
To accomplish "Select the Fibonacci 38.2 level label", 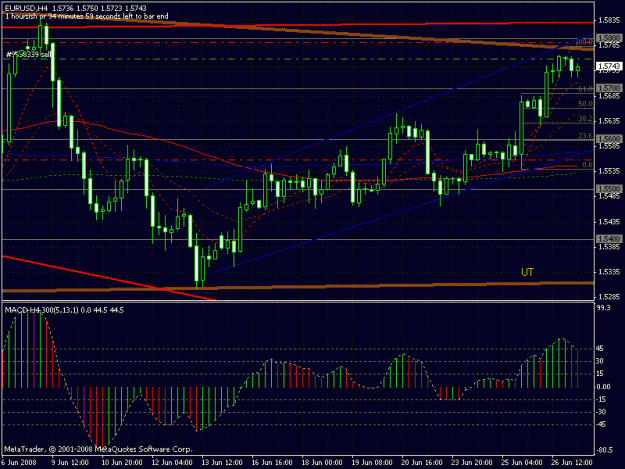I will coord(586,119).
